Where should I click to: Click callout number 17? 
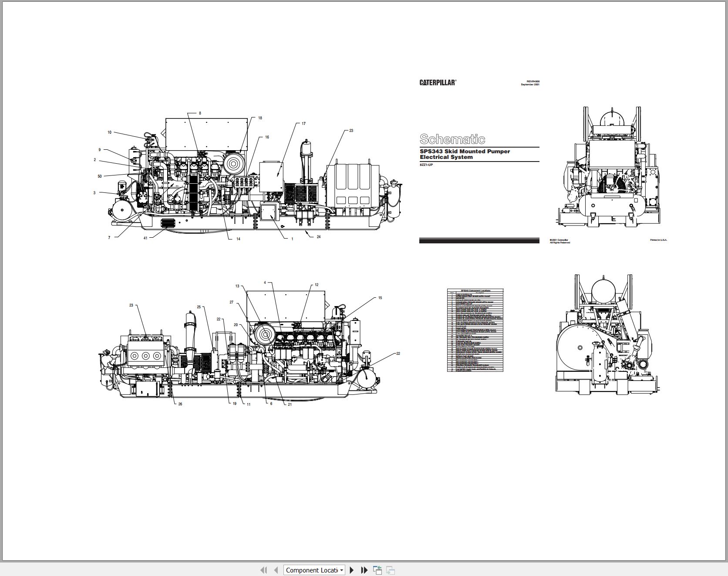point(303,124)
